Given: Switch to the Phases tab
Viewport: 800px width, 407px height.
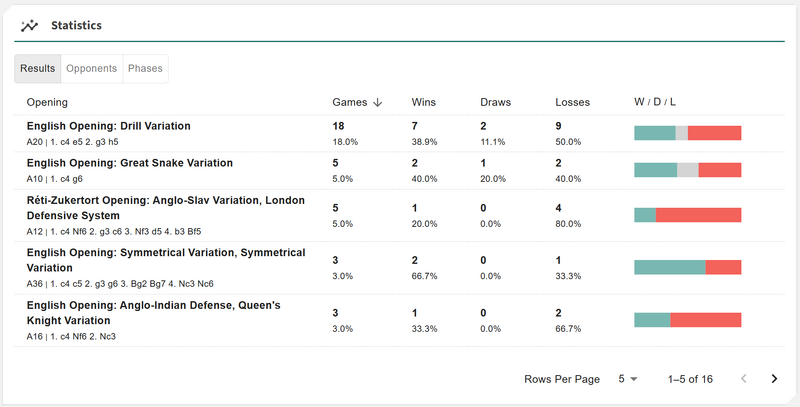Looking at the screenshot, I should 144,69.
